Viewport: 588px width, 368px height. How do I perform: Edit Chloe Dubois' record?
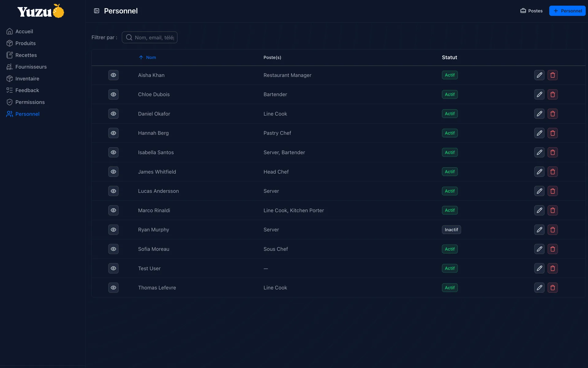tap(539, 94)
